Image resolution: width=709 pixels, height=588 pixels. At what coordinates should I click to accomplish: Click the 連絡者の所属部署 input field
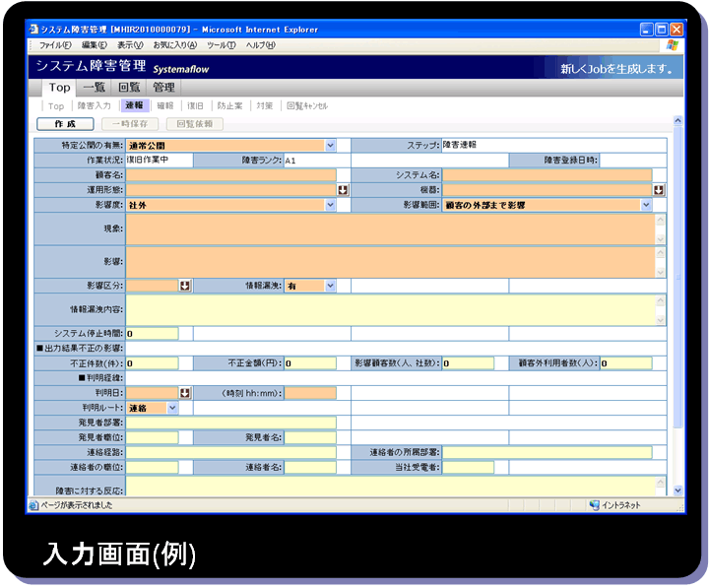coord(548,452)
